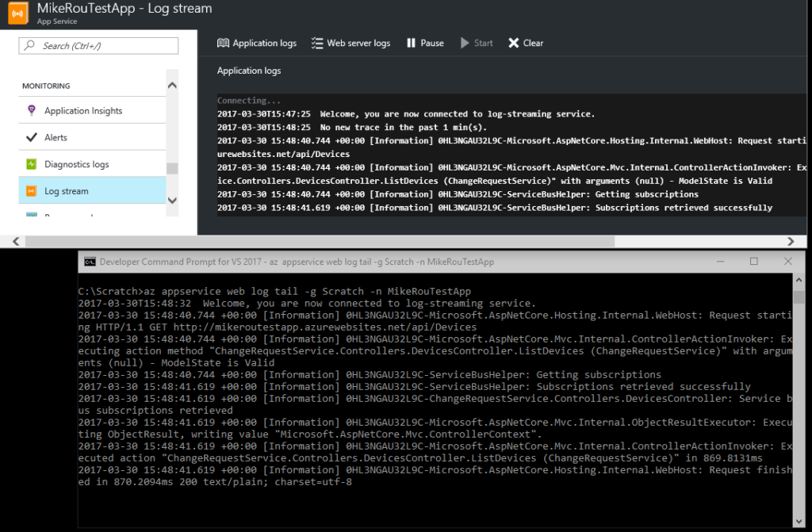Click the 'Welcome, you are now connected' portal log line
The width and height of the screenshot is (812, 532).
406,114
